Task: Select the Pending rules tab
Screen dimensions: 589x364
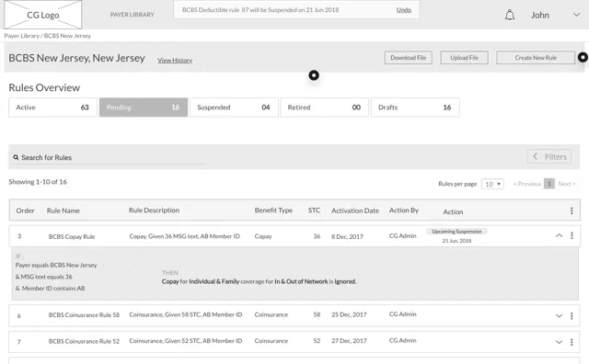Action: pyautogui.click(x=144, y=108)
